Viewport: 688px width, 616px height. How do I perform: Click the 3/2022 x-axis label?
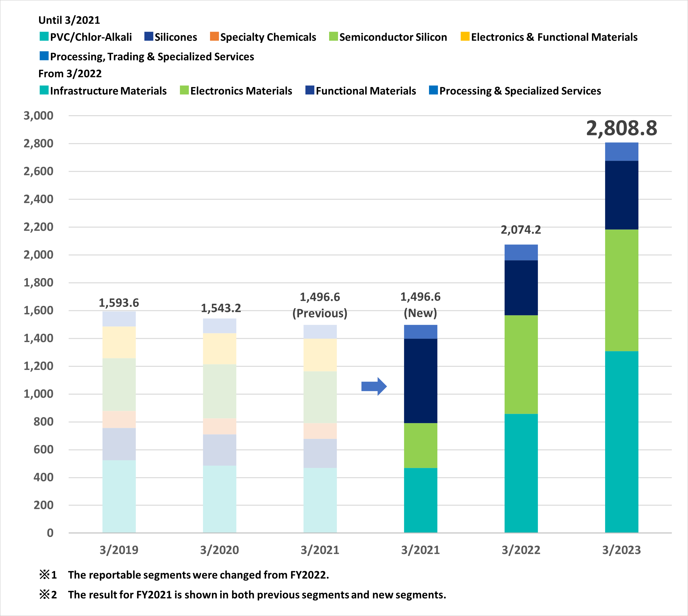point(521,550)
